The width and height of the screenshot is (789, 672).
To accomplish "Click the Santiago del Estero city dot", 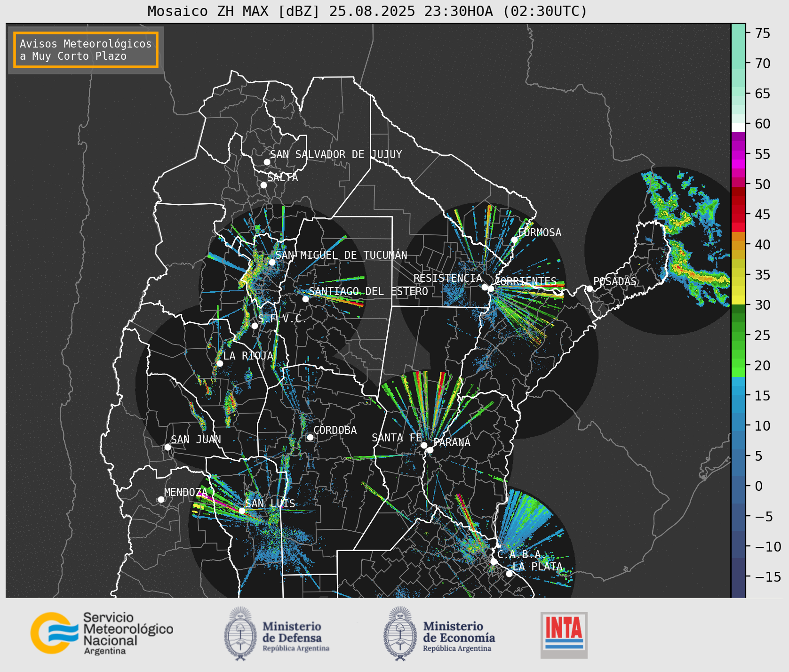I will (x=305, y=299).
